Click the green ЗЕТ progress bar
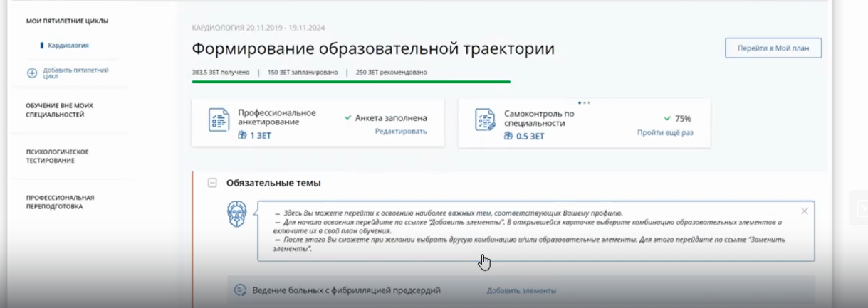 pos(351,81)
